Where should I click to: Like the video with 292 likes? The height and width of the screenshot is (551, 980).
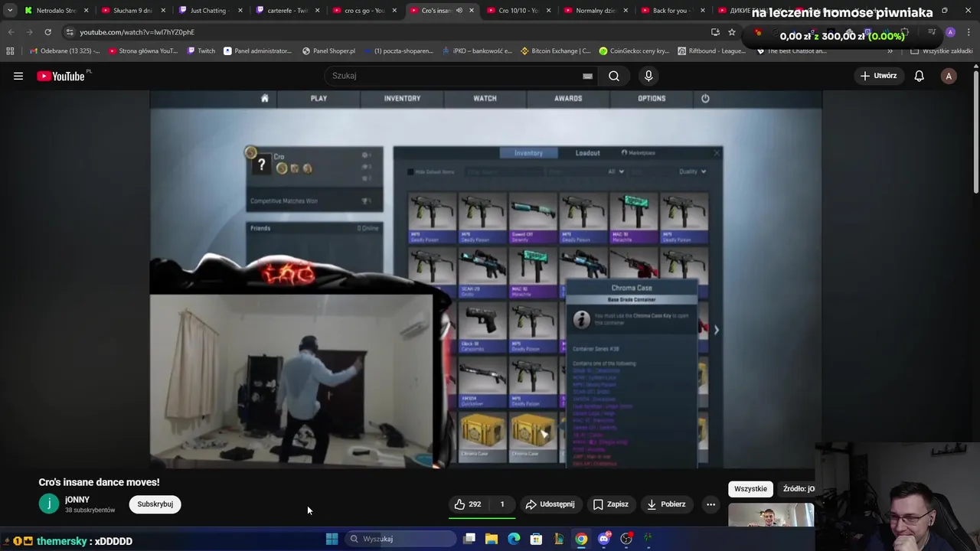pos(468,504)
